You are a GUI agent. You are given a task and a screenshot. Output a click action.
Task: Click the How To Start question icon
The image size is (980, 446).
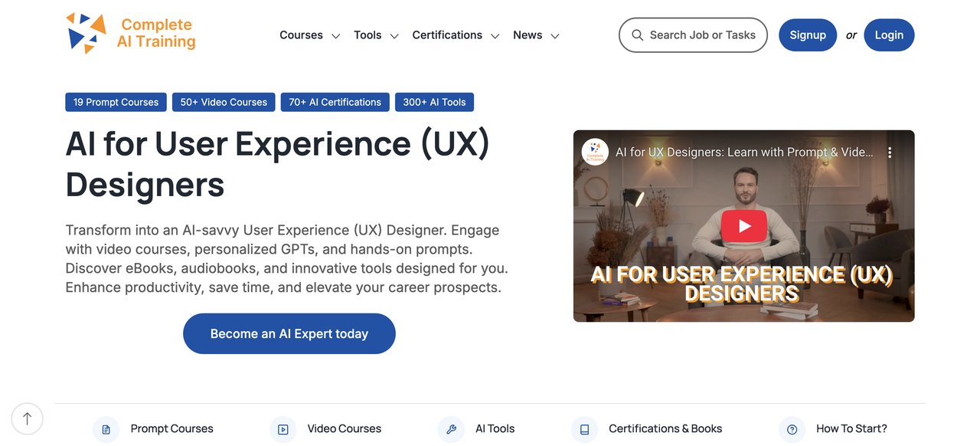(x=792, y=429)
